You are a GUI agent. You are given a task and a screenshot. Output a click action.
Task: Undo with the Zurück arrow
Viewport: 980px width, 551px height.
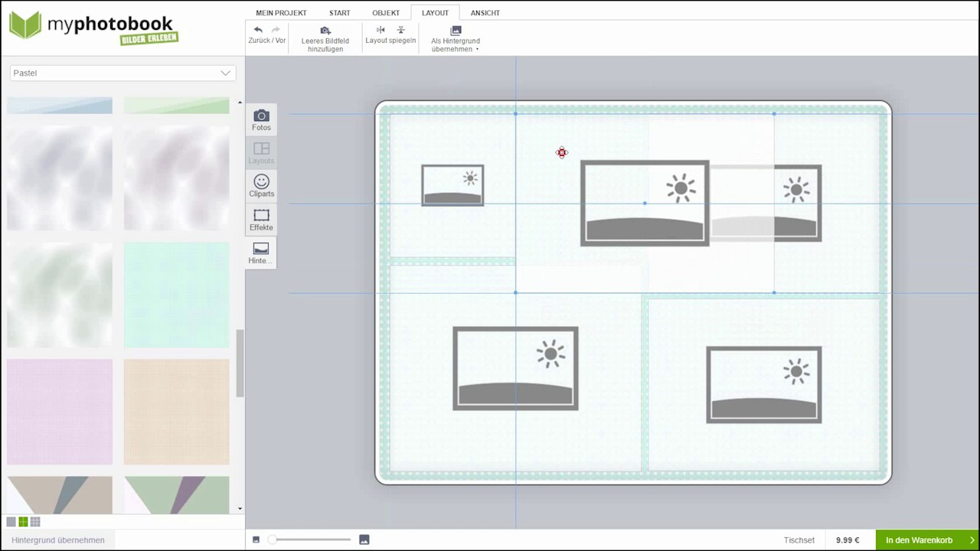coord(258,30)
